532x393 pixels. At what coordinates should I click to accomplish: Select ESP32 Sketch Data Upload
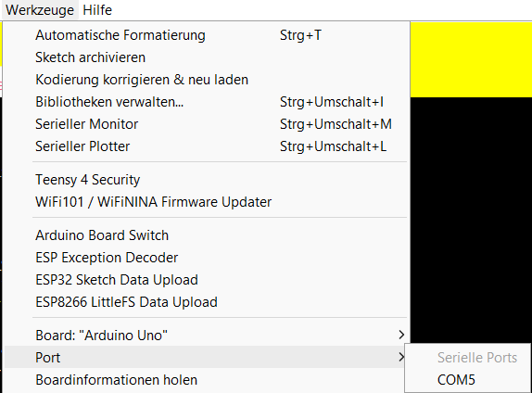pyautogui.click(x=207, y=280)
